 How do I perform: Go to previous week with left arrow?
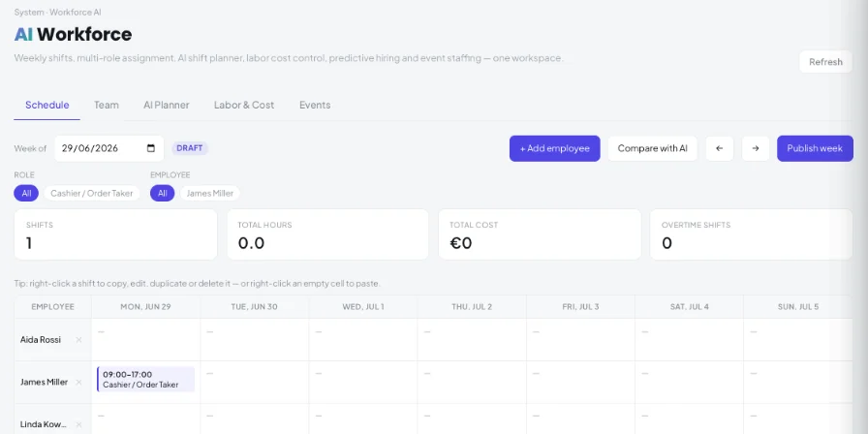point(719,148)
